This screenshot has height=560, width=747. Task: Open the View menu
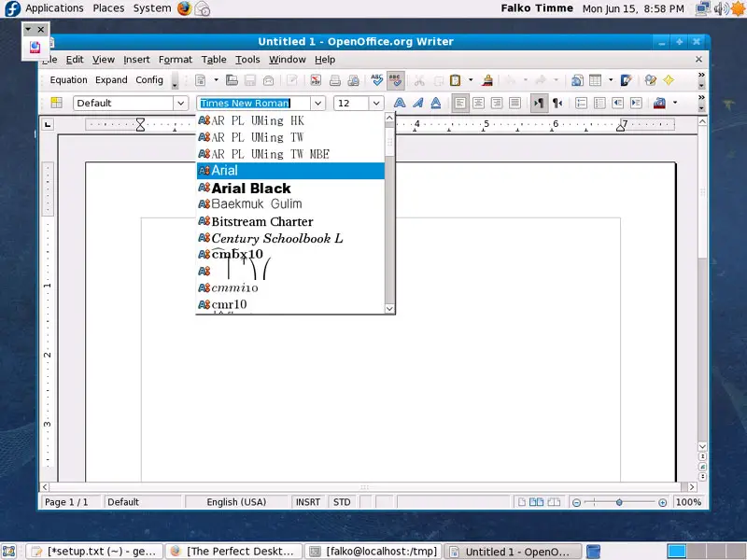pyautogui.click(x=104, y=60)
